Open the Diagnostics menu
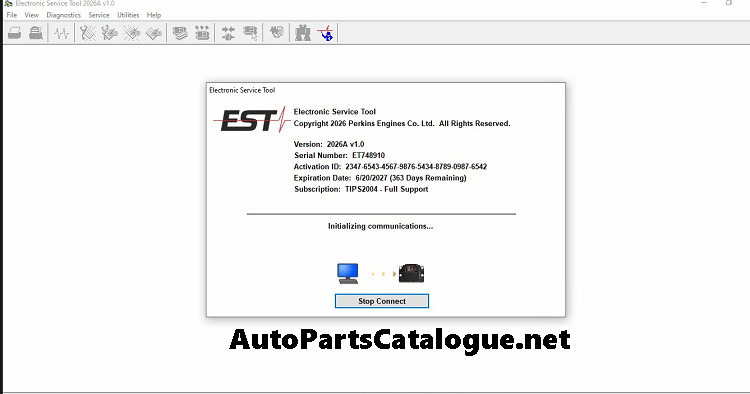750x394 pixels. [64, 15]
